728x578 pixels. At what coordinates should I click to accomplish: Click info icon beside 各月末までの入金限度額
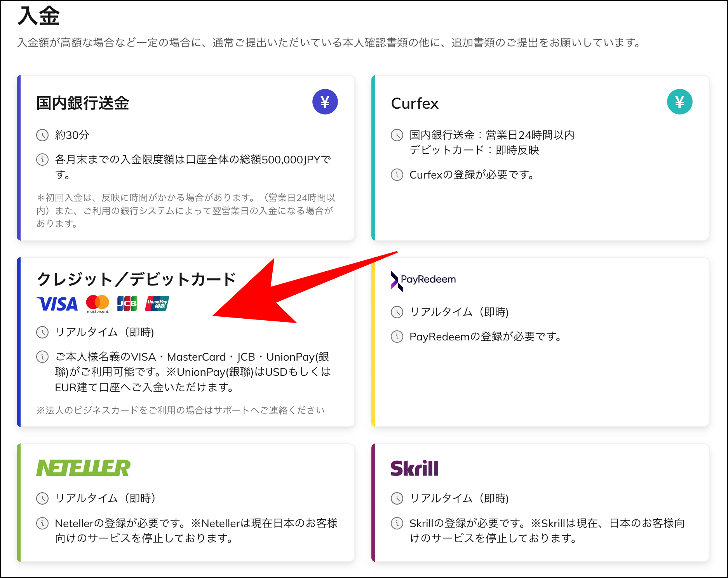(x=42, y=160)
